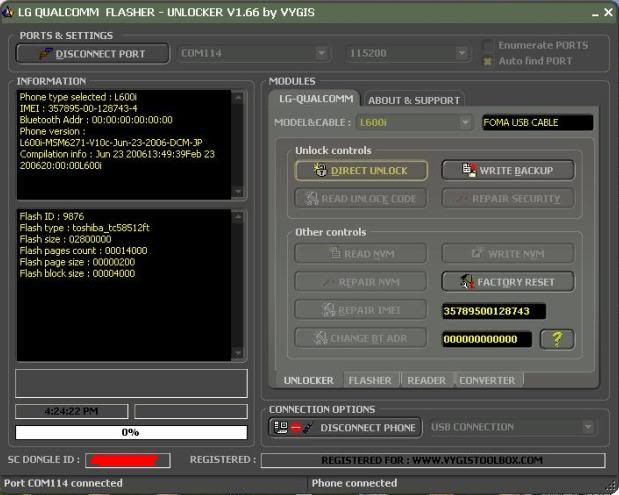619x495 pixels.
Task: Click the 'Flash ID : 9876' line
Action: tap(52, 216)
